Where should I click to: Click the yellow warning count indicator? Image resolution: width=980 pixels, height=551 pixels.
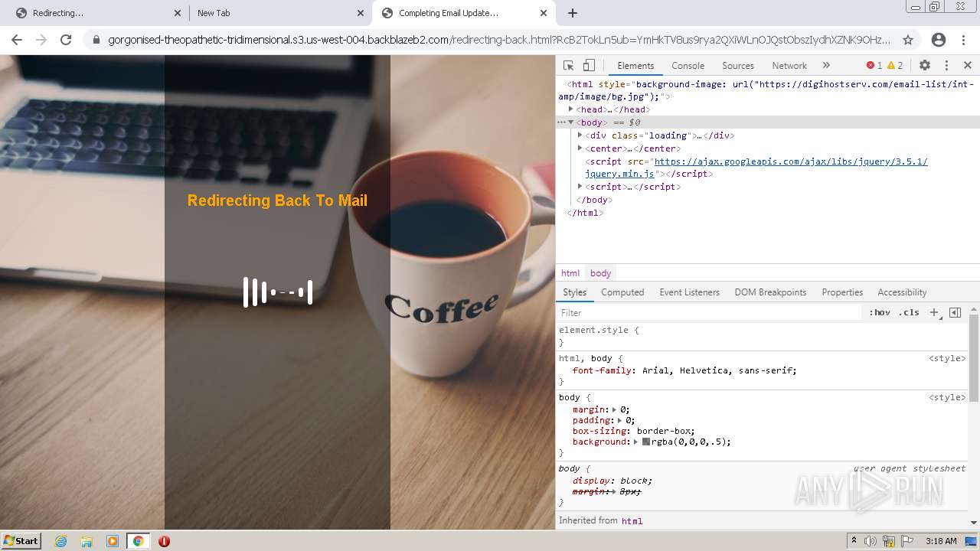click(x=895, y=66)
